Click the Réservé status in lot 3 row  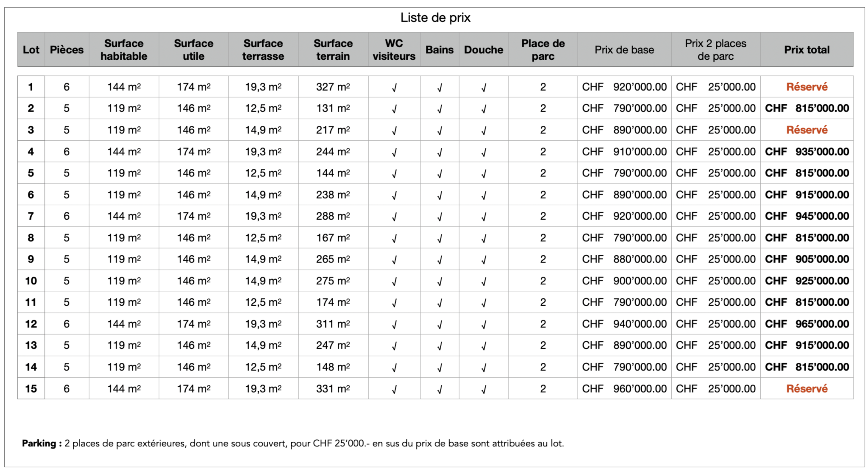pyautogui.click(x=807, y=130)
